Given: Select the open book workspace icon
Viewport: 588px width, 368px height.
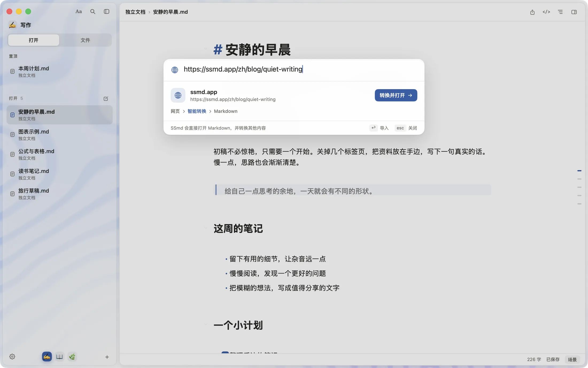Looking at the screenshot, I should click(x=59, y=356).
